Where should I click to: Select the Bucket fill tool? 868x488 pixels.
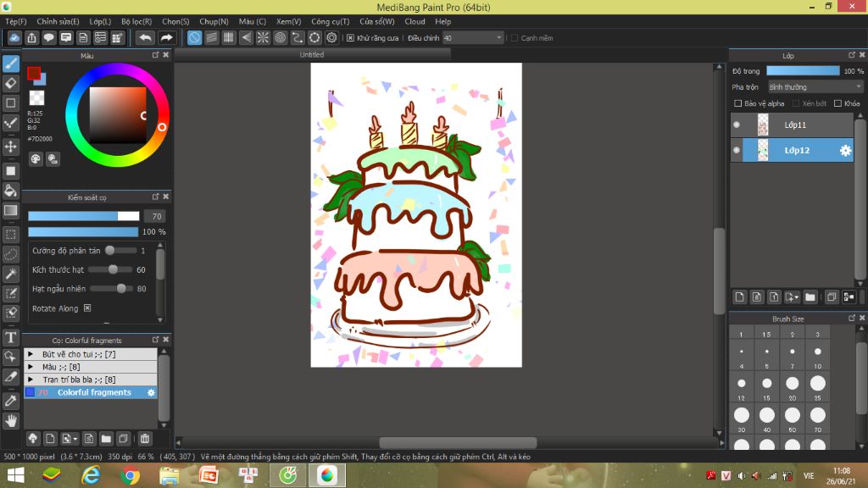(x=10, y=191)
